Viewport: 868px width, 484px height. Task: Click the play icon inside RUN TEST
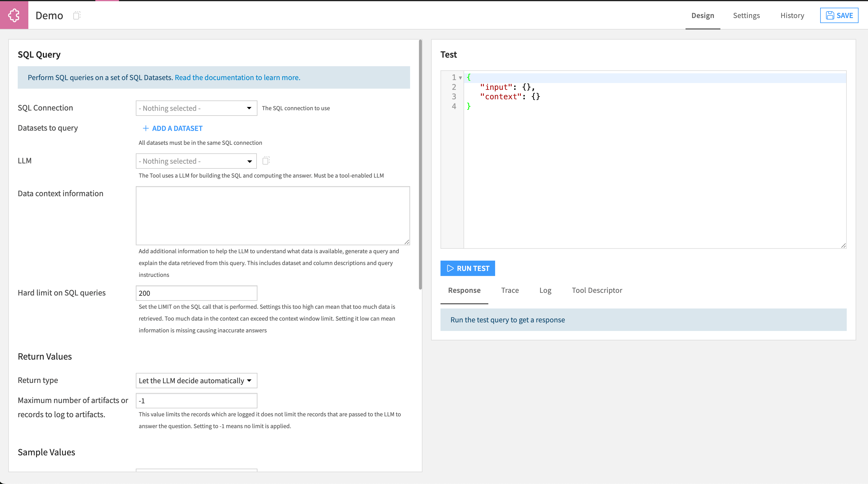[x=450, y=268]
